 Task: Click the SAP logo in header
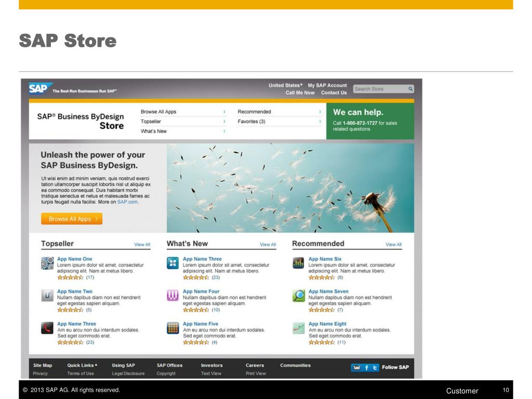click(41, 88)
